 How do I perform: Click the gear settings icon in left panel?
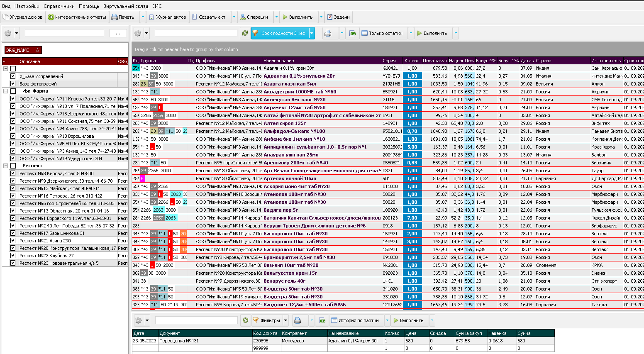[8, 33]
